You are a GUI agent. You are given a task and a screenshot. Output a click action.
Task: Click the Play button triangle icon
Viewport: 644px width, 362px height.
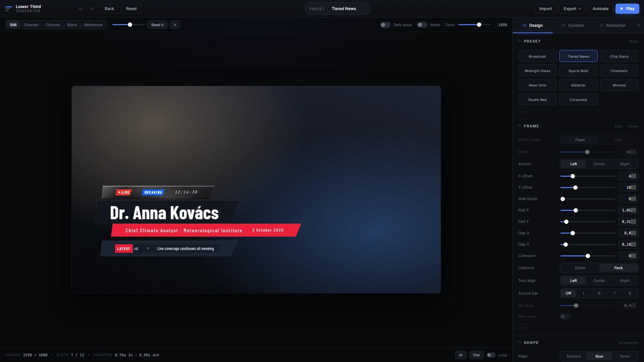click(x=622, y=9)
